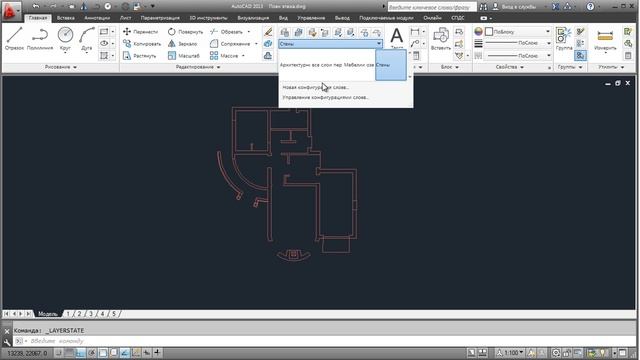This screenshot has width=640, height=360.
Task: Switch to the Вывод ribbon tab
Action: click(342, 18)
